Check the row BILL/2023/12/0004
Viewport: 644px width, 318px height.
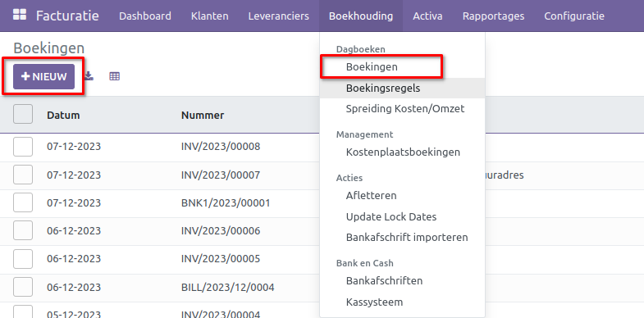tap(23, 286)
